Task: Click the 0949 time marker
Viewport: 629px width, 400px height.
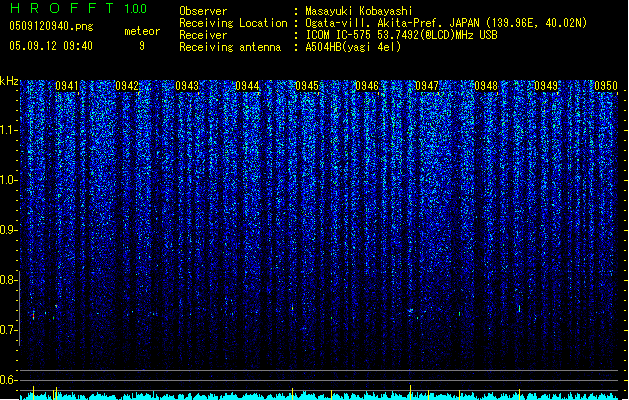Action: (x=546, y=86)
